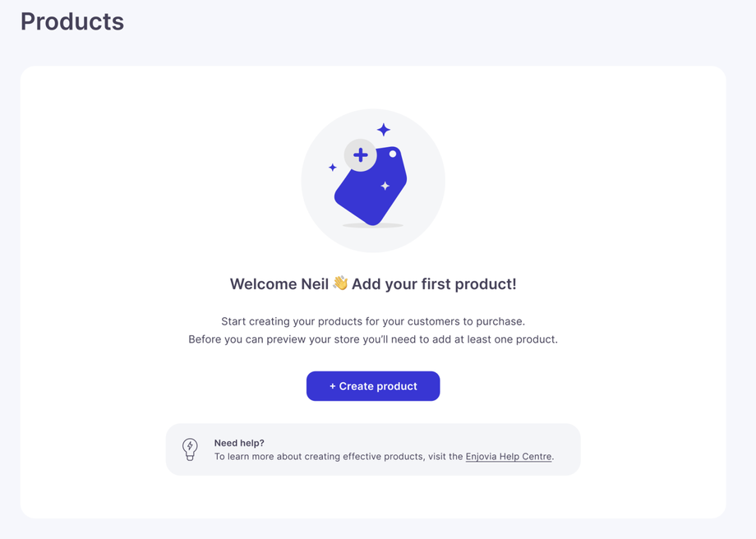
Task: Click the waving hand emoji
Action: click(340, 283)
